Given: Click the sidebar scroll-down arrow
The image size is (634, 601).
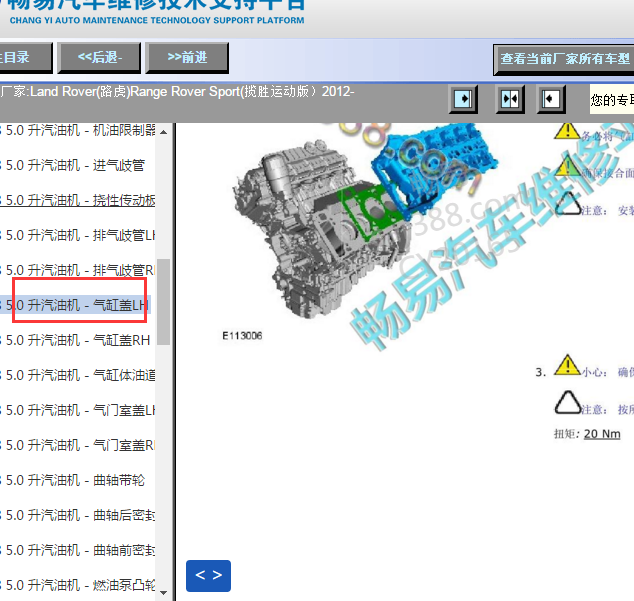Looking at the screenshot, I should (x=163, y=593).
